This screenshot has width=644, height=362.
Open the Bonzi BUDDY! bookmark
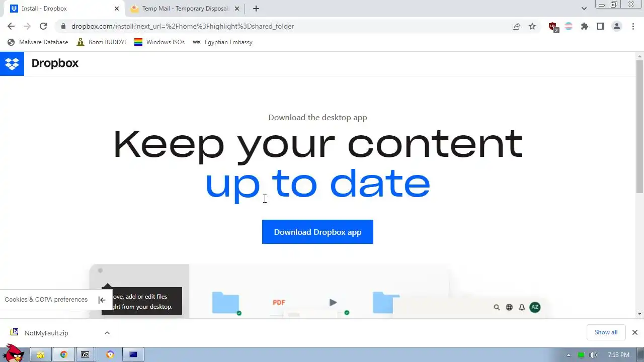[101, 42]
